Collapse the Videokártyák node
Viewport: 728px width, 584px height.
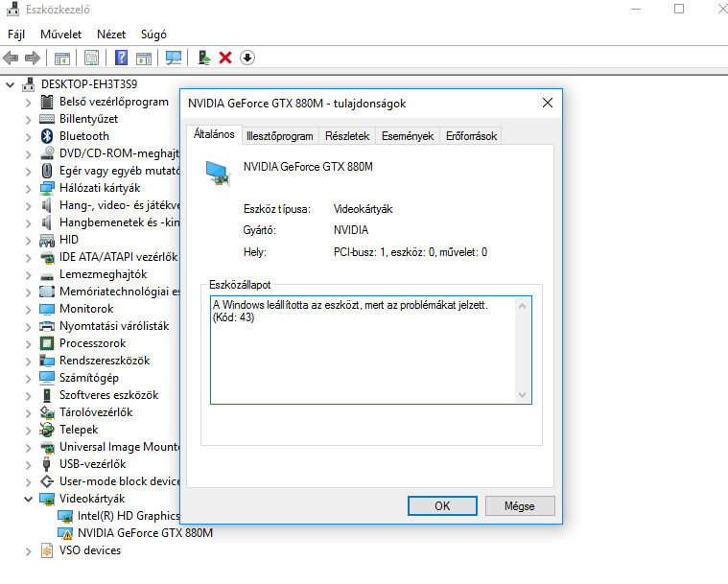click(x=29, y=500)
